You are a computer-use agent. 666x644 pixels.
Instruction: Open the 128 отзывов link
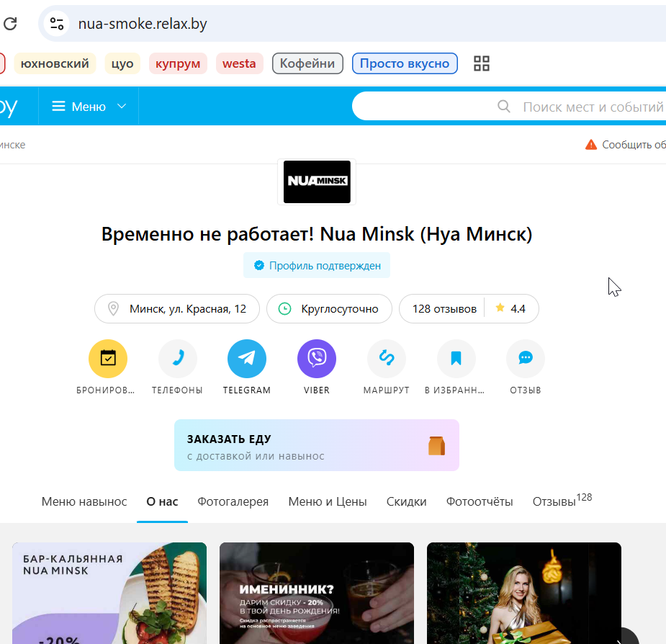click(444, 308)
